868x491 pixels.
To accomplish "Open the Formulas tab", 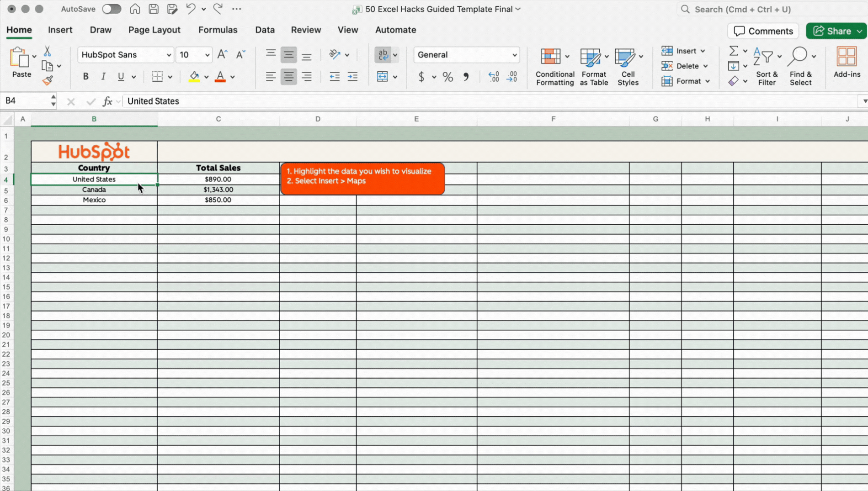I will [218, 30].
